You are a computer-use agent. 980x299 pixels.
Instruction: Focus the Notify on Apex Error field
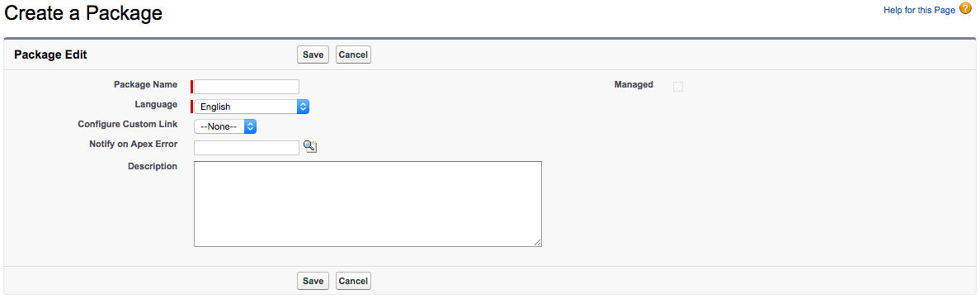[247, 148]
